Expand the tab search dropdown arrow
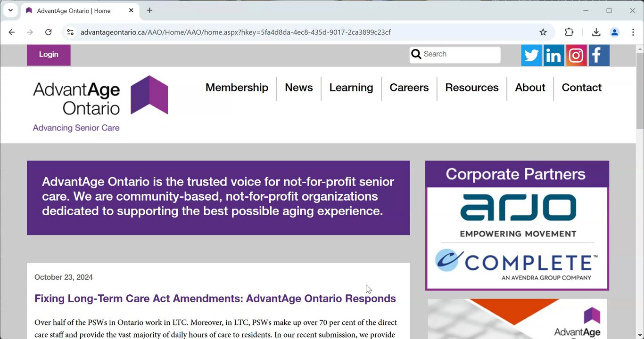644x339 pixels. coord(10,10)
